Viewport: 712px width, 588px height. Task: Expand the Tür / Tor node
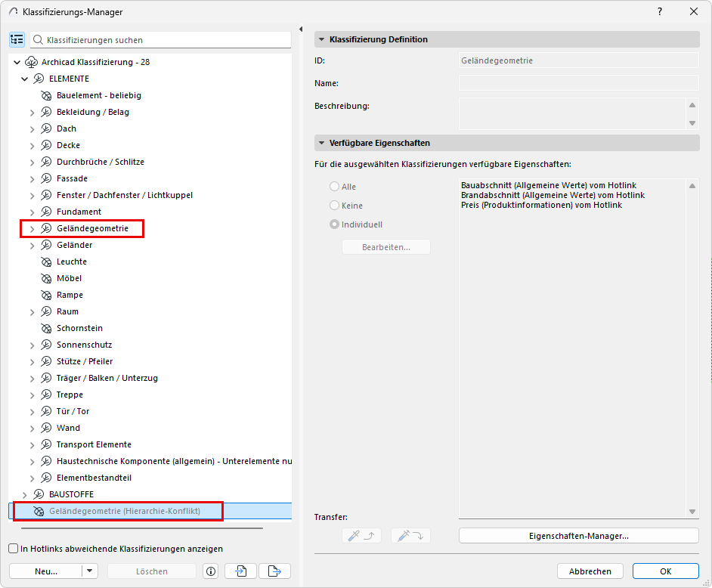click(33, 412)
